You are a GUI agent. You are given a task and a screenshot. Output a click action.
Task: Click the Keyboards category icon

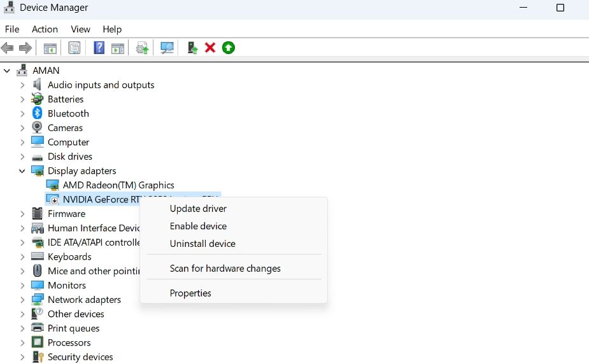point(37,256)
